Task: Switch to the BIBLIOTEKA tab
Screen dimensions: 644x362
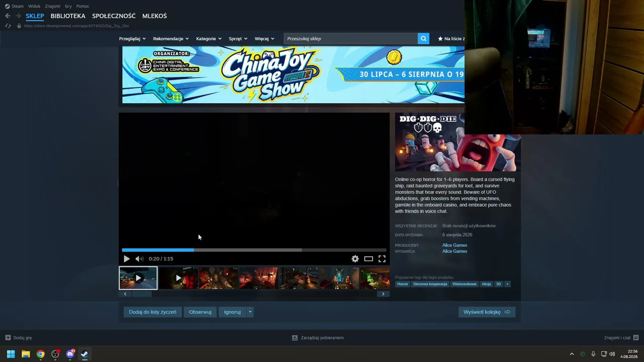Action: point(68,16)
